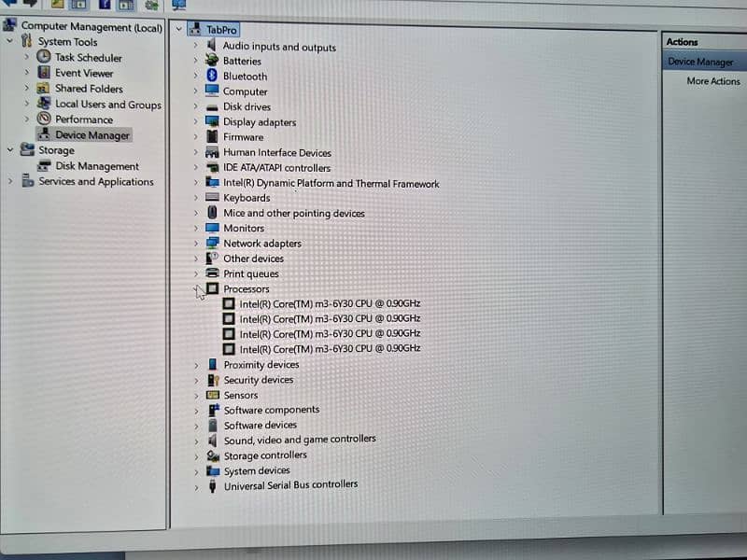Select the first Intel Core m3-6Y30 processor entry

(329, 303)
